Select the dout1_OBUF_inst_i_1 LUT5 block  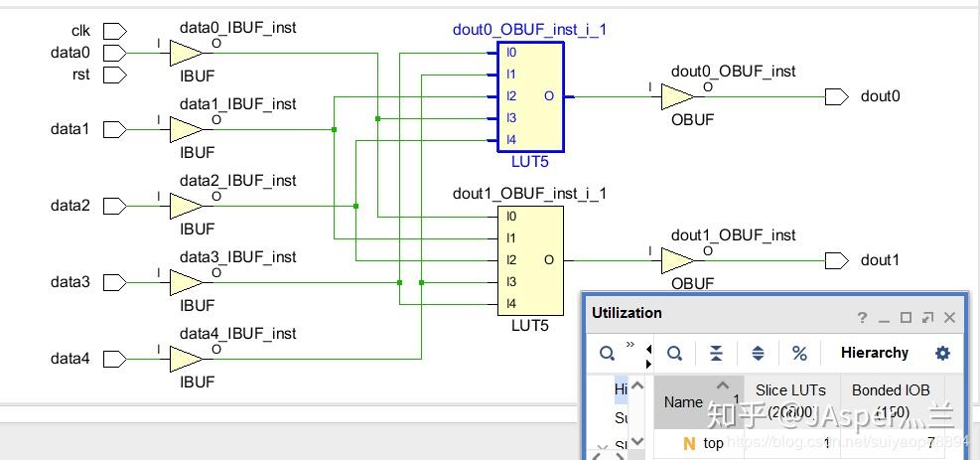[530, 260]
